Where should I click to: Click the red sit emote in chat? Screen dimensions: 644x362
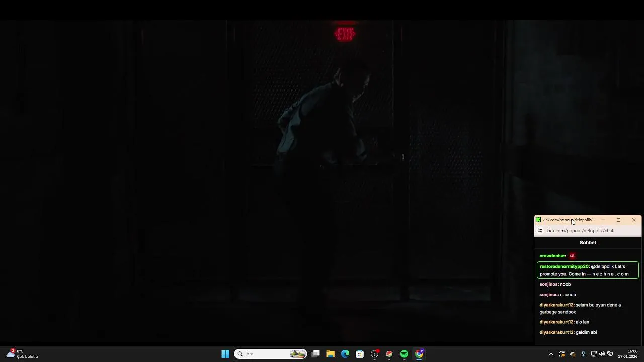(x=572, y=256)
